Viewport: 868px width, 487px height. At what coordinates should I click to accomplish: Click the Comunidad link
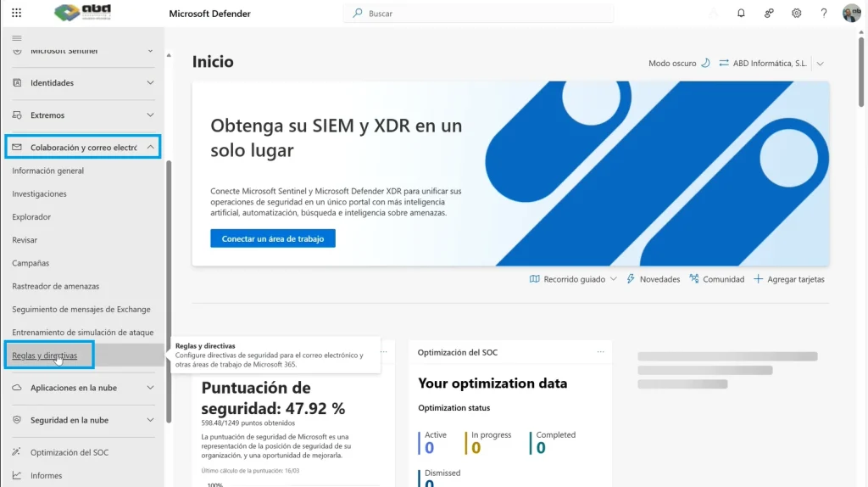click(x=723, y=279)
